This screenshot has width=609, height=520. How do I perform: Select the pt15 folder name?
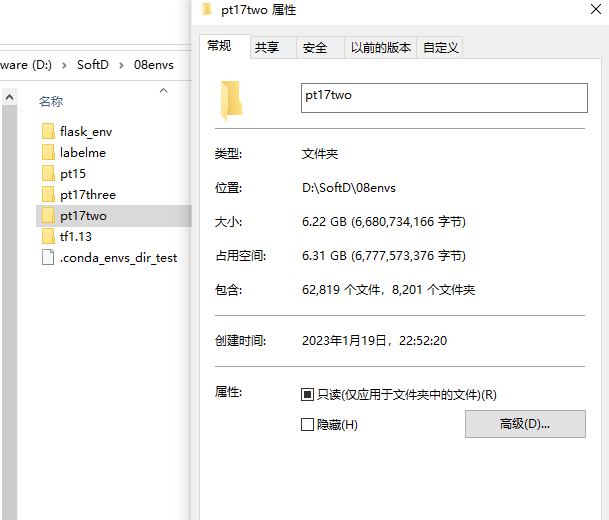point(73,174)
